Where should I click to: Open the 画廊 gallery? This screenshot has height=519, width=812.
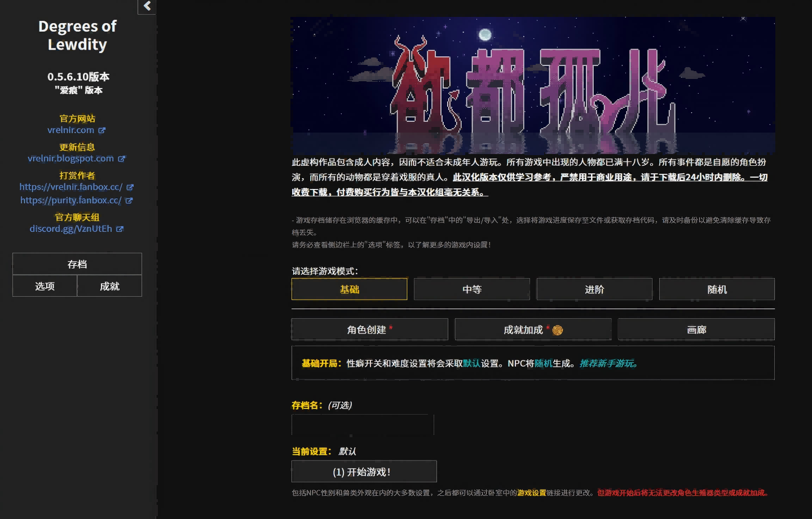click(x=696, y=329)
